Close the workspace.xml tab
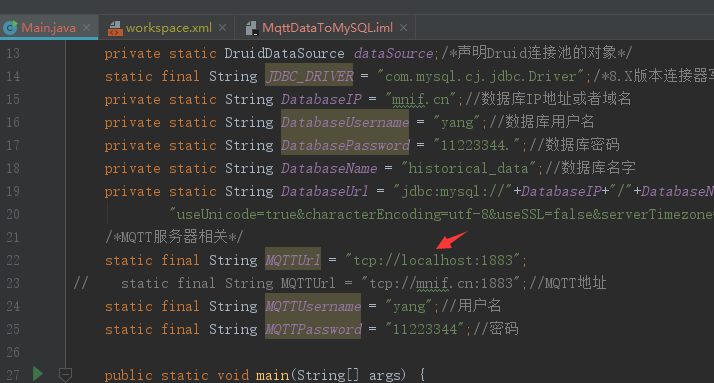Image resolution: width=714 pixels, height=383 pixels. pyautogui.click(x=222, y=28)
